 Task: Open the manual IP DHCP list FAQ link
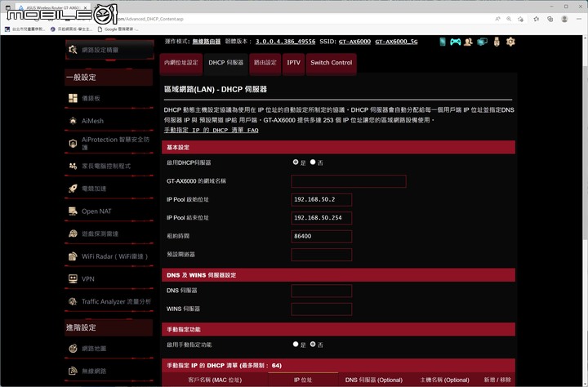click(212, 130)
